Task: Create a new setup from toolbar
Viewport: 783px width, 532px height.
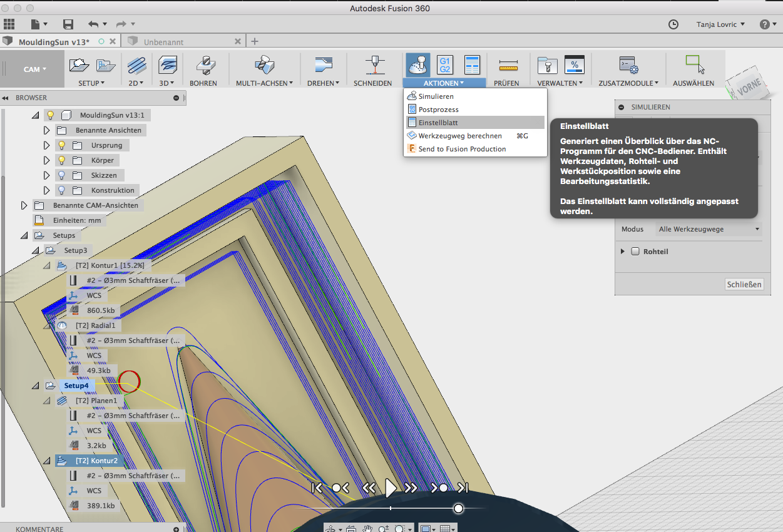Action: tap(79, 65)
